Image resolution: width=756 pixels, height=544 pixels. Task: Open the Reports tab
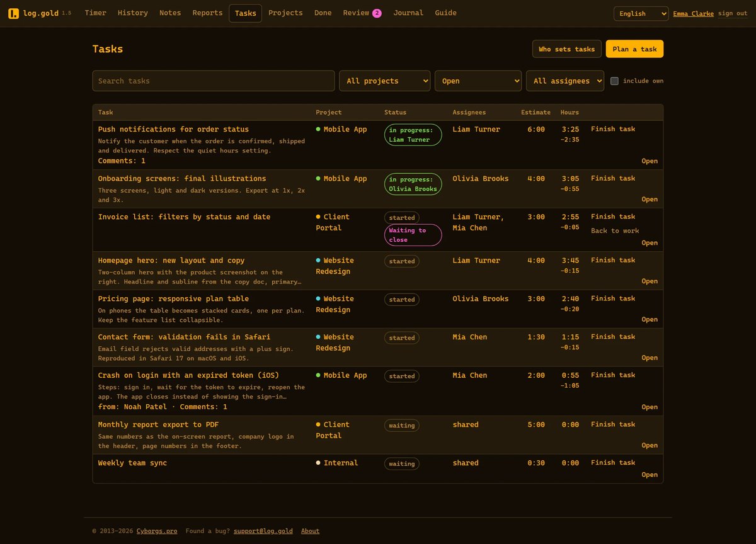pyautogui.click(x=207, y=13)
